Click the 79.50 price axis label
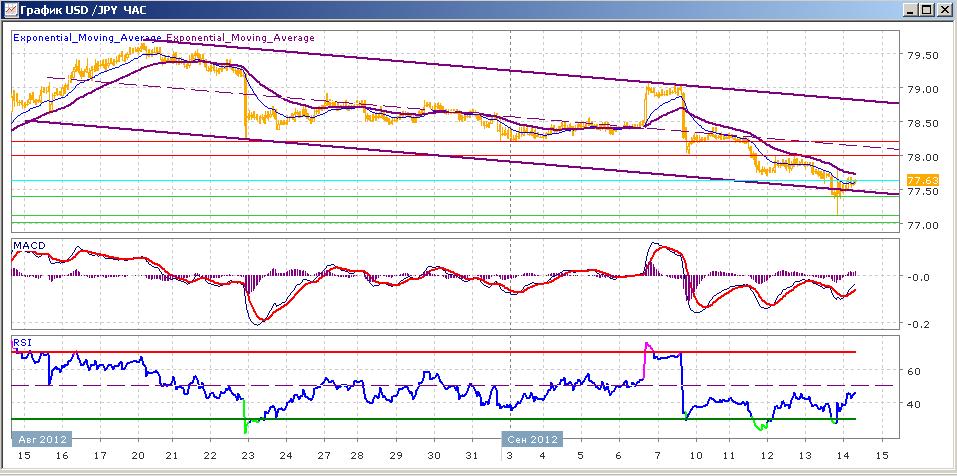 click(922, 56)
